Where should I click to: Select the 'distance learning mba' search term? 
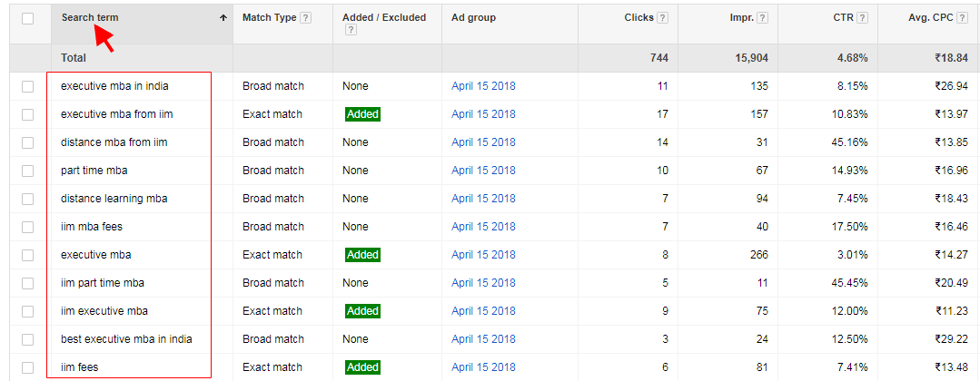114,199
